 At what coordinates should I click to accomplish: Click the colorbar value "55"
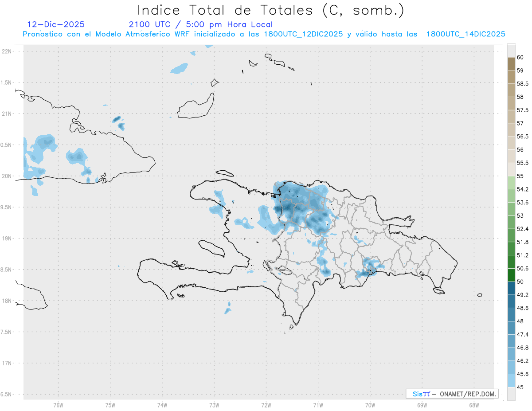point(520,176)
